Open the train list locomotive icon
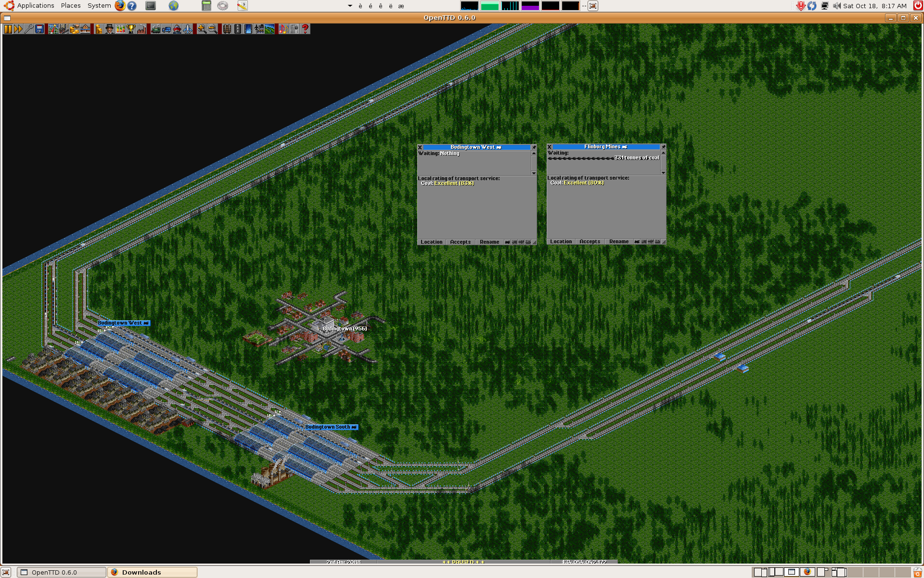Image resolution: width=924 pixels, height=578 pixels. click(155, 29)
